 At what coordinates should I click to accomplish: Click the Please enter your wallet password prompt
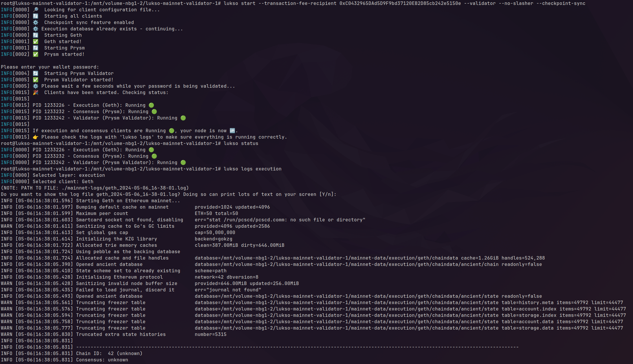coord(50,67)
